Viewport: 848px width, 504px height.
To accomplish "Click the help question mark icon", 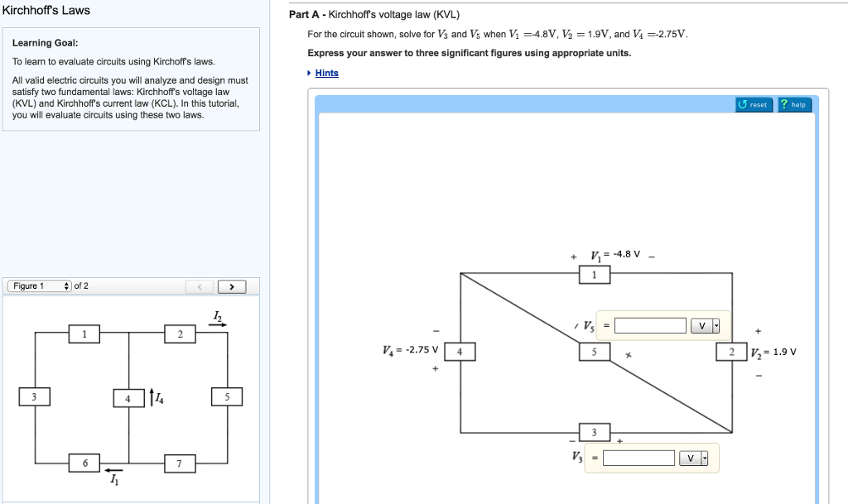I will [x=783, y=104].
